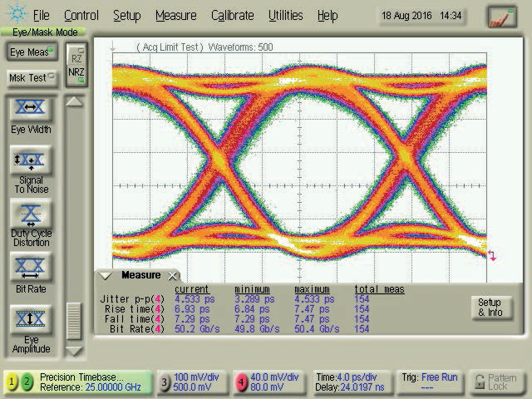Click the Pattern Lock padlock button
Image resolution: width=532 pixels, height=399 pixels.
pyautogui.click(x=498, y=382)
